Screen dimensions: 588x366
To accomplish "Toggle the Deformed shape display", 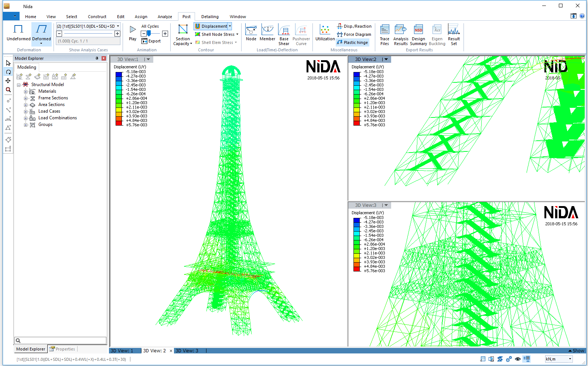I will [x=41, y=34].
